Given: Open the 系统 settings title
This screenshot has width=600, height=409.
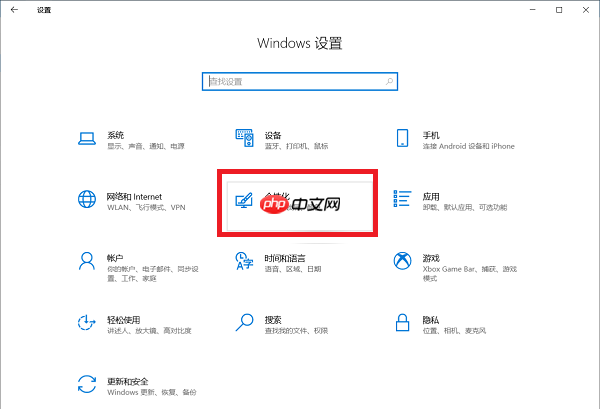Looking at the screenshot, I should pyautogui.click(x=116, y=135).
